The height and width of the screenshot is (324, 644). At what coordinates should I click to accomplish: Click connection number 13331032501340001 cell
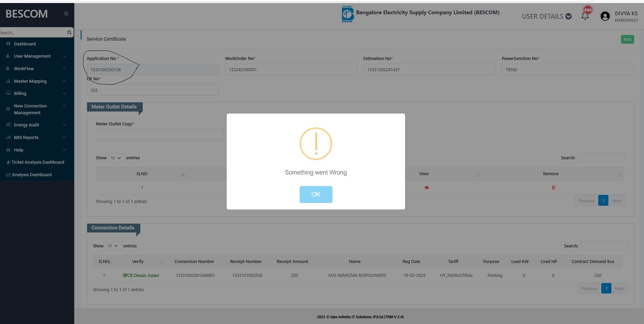coord(195,275)
